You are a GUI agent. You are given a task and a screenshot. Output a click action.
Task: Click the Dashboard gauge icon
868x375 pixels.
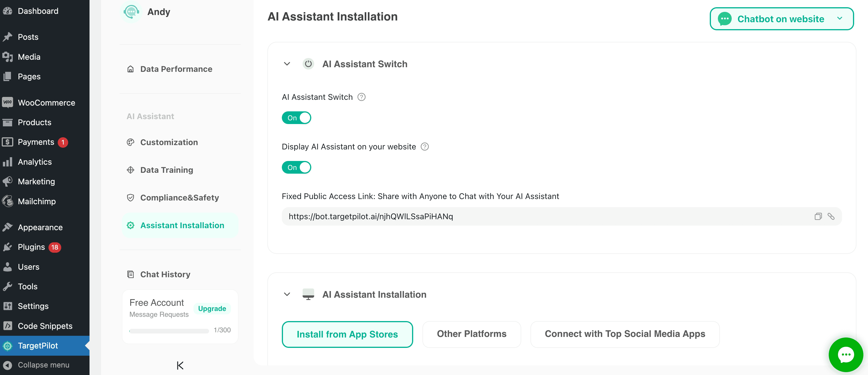8,11
